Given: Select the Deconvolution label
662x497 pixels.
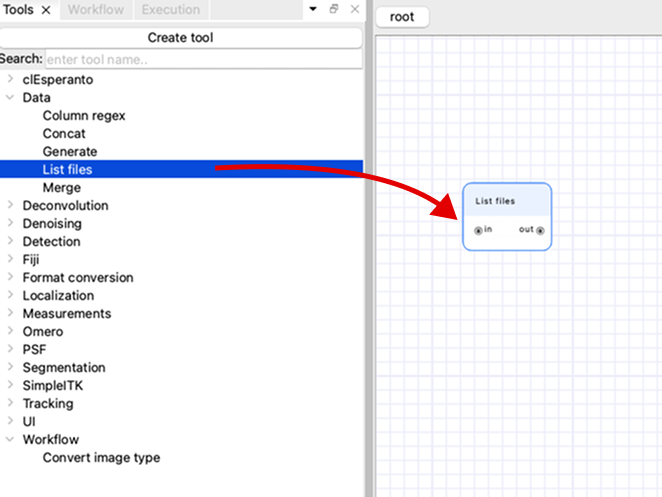Looking at the screenshot, I should [x=65, y=206].
